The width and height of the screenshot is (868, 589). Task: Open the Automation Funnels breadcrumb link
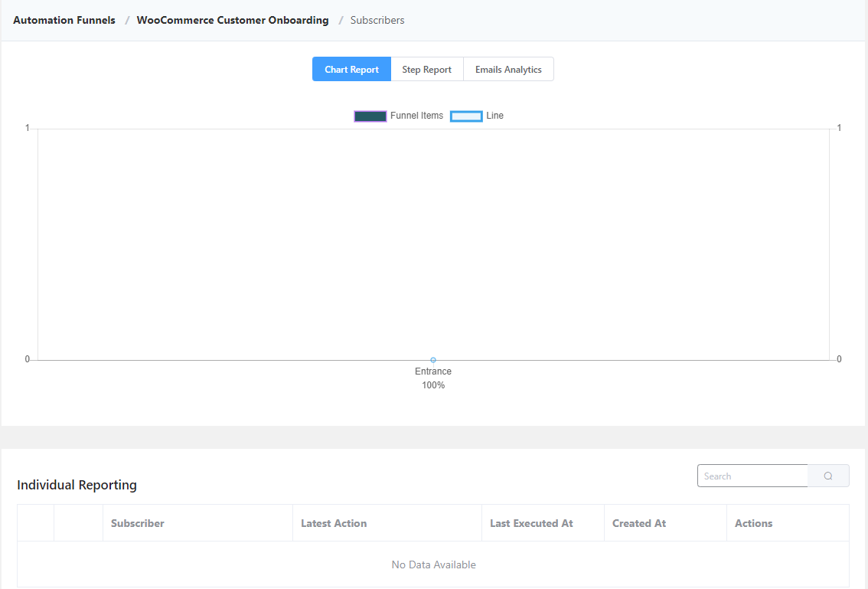pos(64,20)
